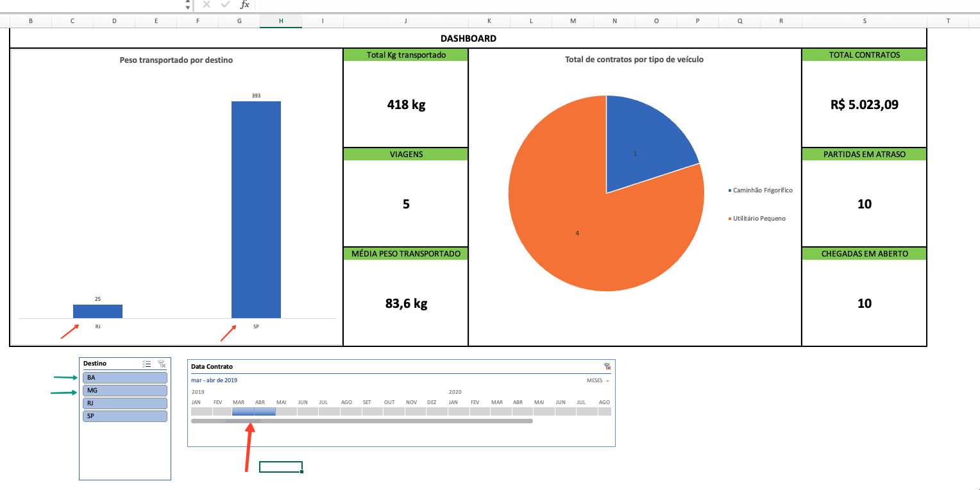Click the R$ 5.023,09 value cell
980x490 pixels.
(865, 105)
